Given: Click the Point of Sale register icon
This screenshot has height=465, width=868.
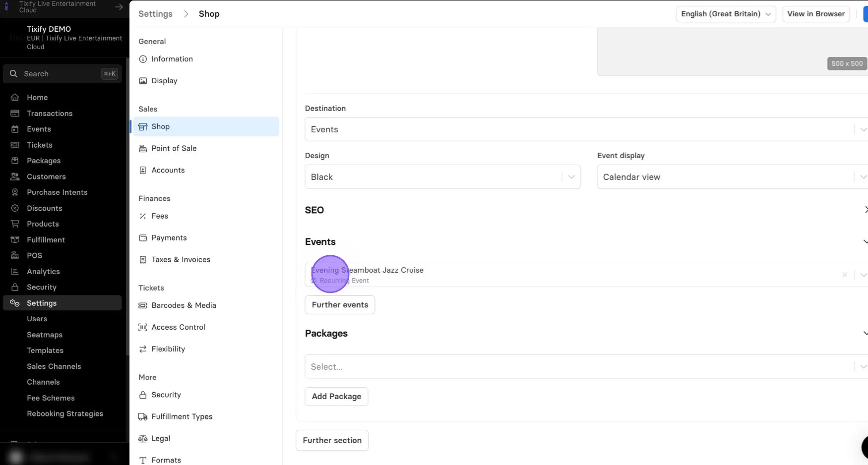Looking at the screenshot, I should (143, 148).
